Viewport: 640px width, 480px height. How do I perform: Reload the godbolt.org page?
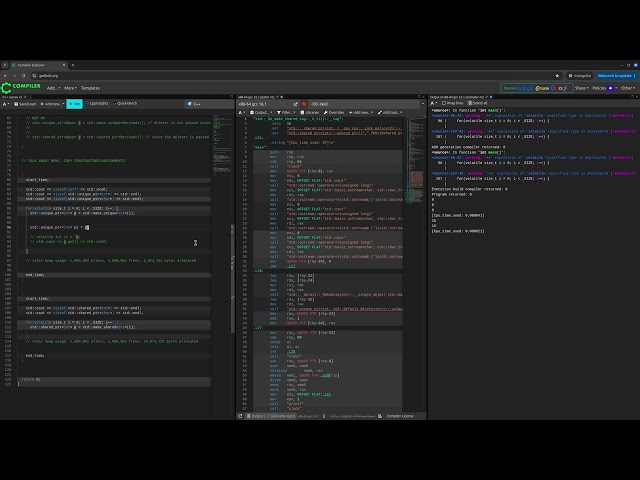[x=23, y=76]
